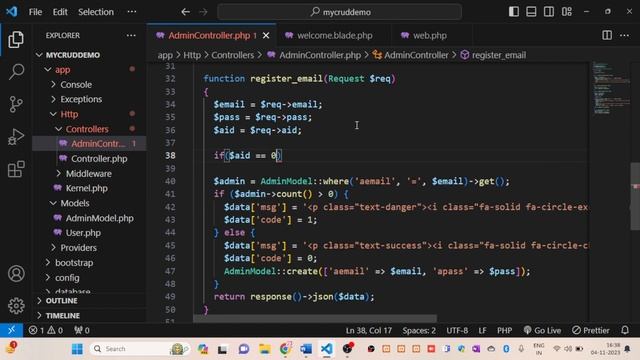The width and height of the screenshot is (640, 360).
Task: Close the AdminController.php tab
Action: (x=266, y=36)
